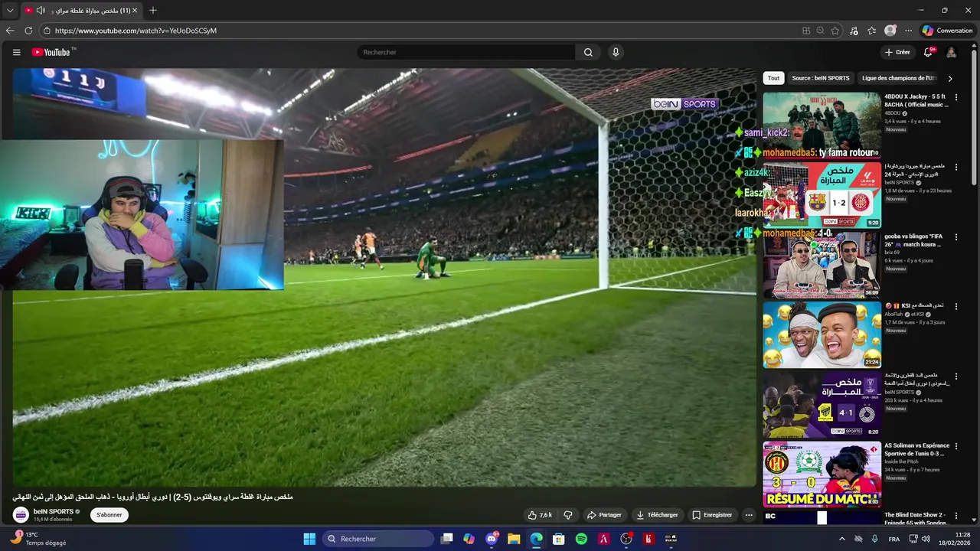
Task: Open Spotify from the taskbar
Action: [581, 539]
